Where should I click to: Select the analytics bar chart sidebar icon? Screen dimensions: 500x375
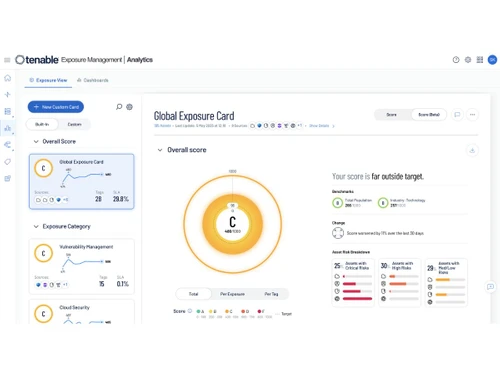coord(8,128)
